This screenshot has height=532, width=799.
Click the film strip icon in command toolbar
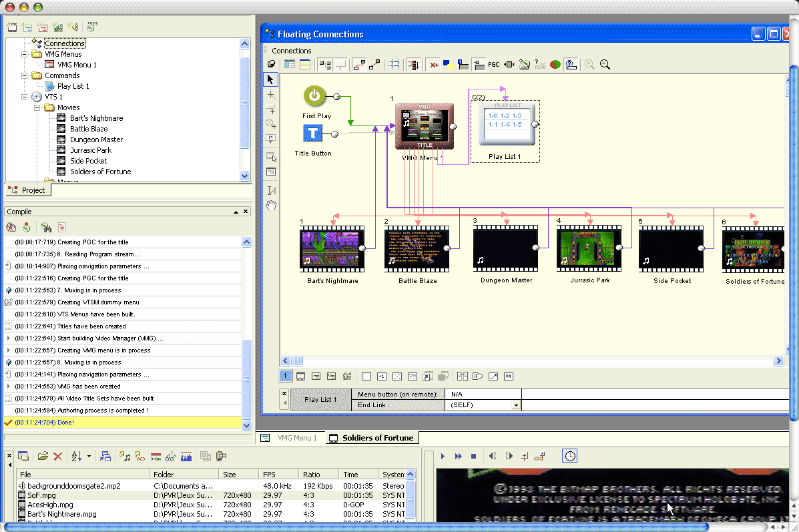[x=300, y=376]
